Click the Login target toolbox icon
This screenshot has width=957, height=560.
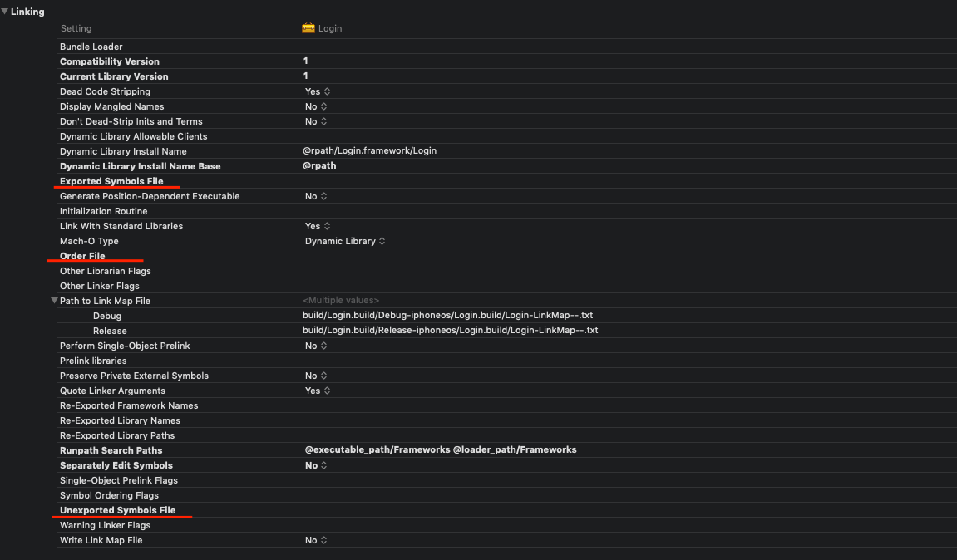point(308,28)
